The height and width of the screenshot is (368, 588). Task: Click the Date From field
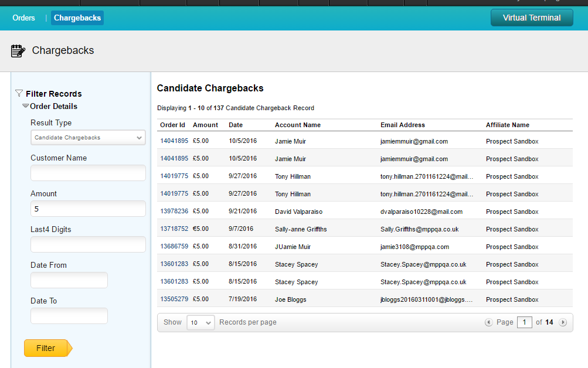(69, 280)
